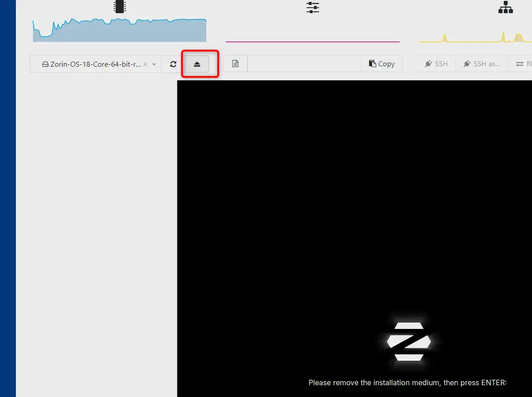The width and height of the screenshot is (532, 397).
Task: Click inside the black VM console screen
Action: point(353,204)
